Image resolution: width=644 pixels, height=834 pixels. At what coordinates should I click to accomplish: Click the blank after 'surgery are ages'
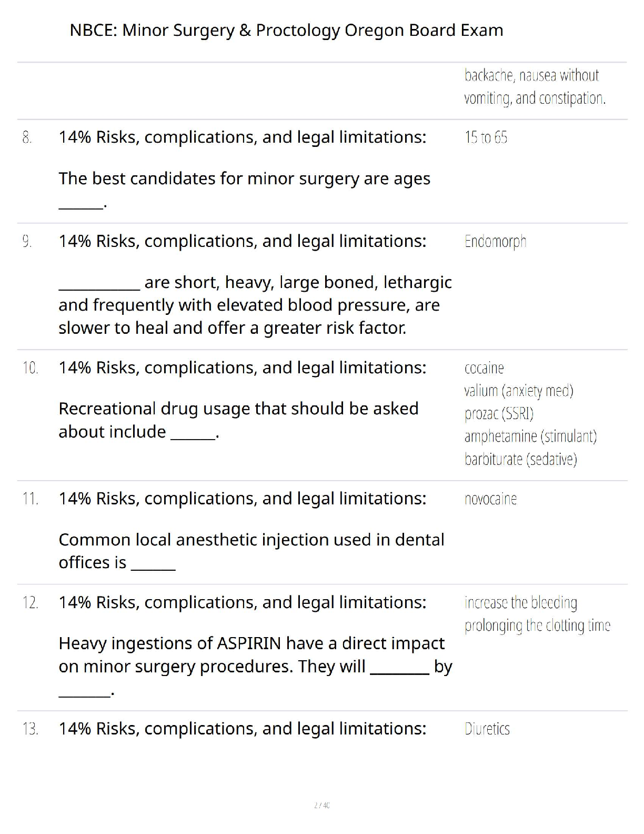pyautogui.click(x=81, y=204)
